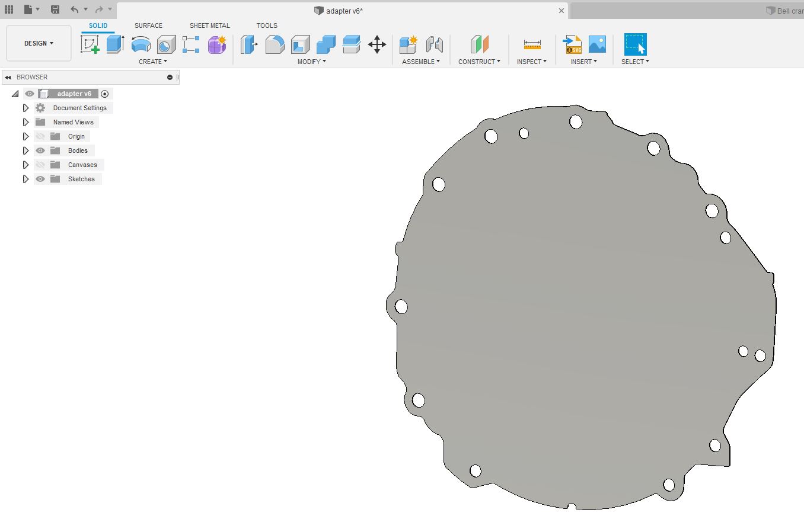804x532 pixels.
Task: Select the Revolve tool icon
Action: [141, 44]
